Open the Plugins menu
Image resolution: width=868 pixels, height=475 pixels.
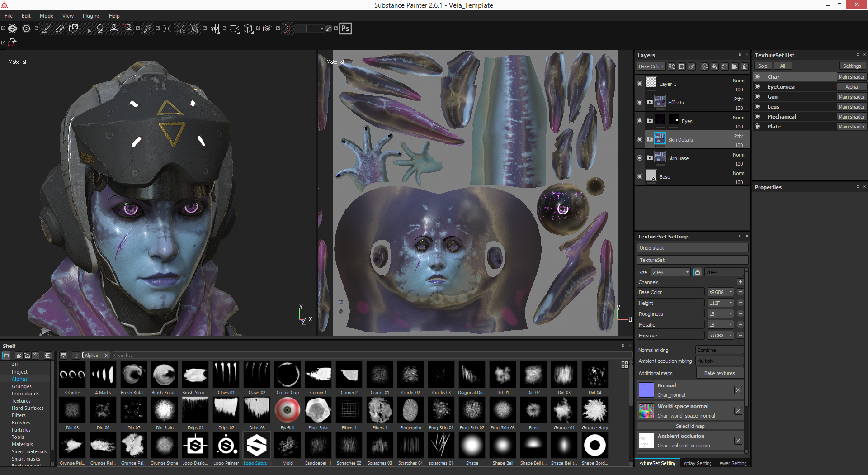click(x=91, y=16)
